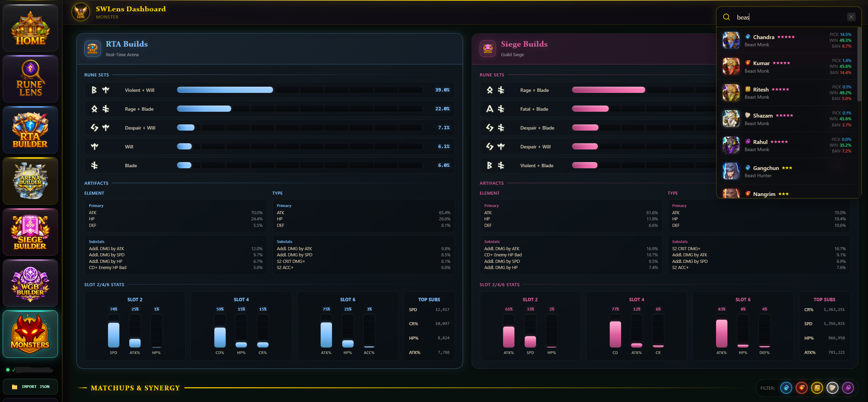Screen dimensions: 868x402
Task: Toggle the water element filter
Action: 786,388
